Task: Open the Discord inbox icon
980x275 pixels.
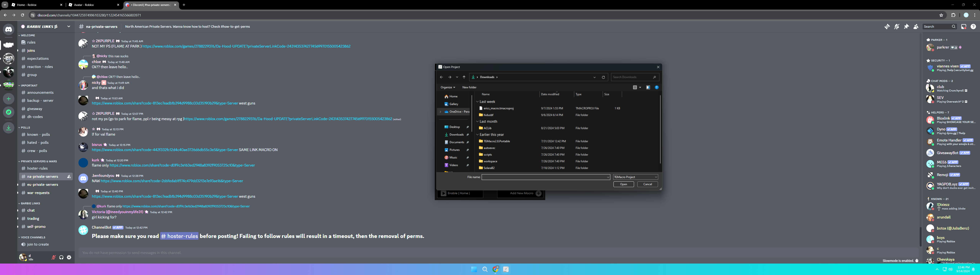Action: coord(964,27)
